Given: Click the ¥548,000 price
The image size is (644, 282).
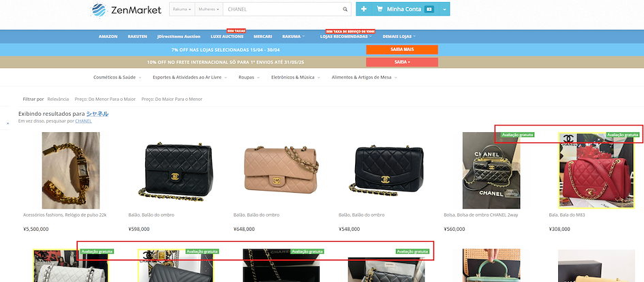Looking at the screenshot, I should pos(349,230).
